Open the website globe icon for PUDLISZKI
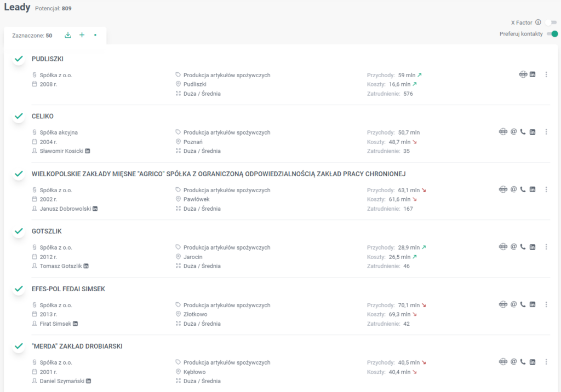The width and height of the screenshot is (561, 392). pyautogui.click(x=523, y=74)
